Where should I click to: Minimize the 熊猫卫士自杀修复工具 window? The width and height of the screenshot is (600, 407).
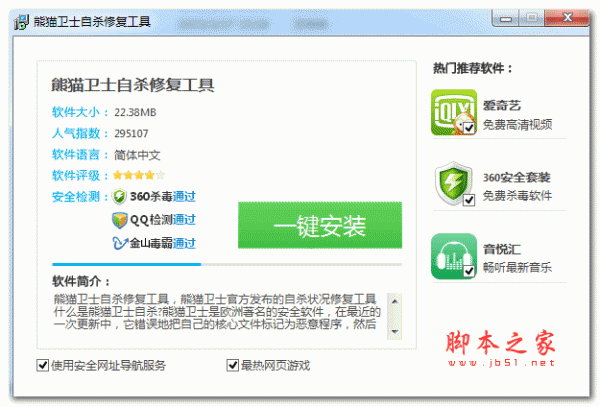click(505, 18)
